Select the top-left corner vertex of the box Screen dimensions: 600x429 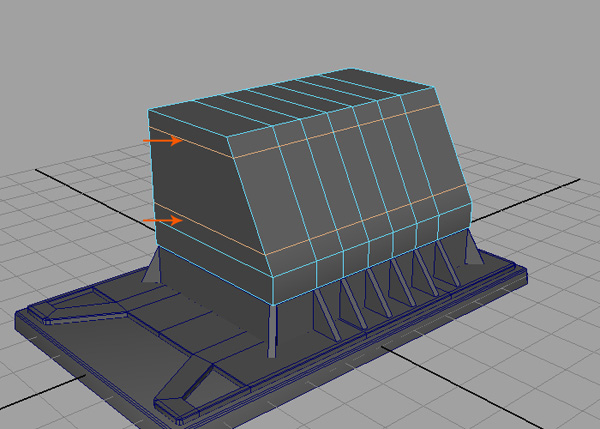(149, 107)
